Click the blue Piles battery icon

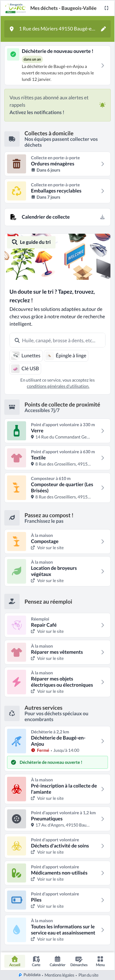[17, 900]
